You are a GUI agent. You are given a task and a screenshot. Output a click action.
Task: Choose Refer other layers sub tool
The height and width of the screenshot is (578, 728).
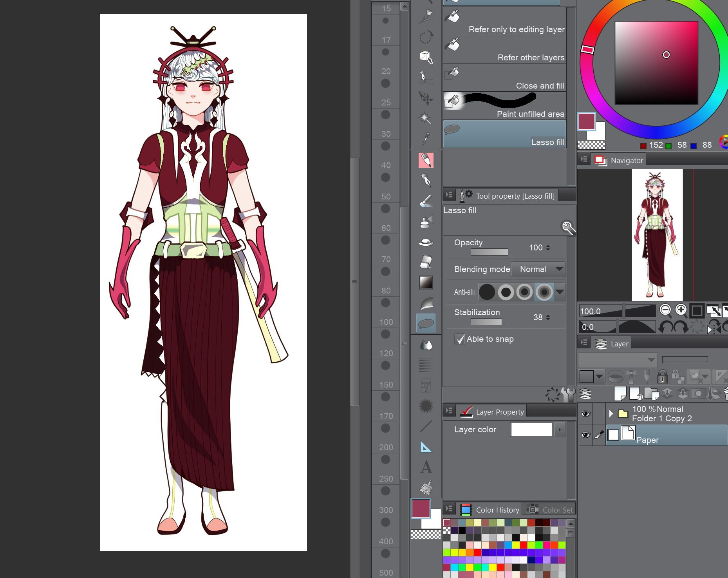pyautogui.click(x=505, y=49)
